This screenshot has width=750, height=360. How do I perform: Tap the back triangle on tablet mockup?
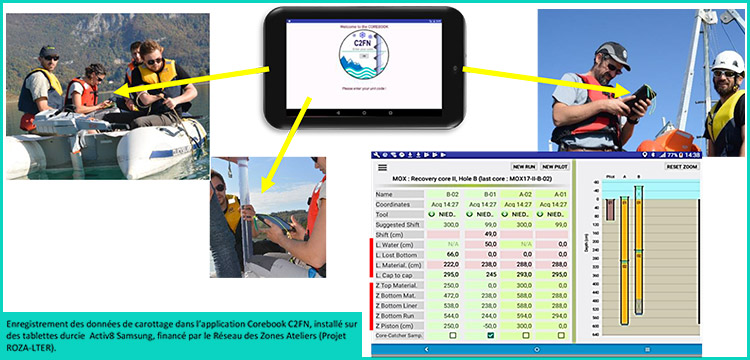coord(338,113)
